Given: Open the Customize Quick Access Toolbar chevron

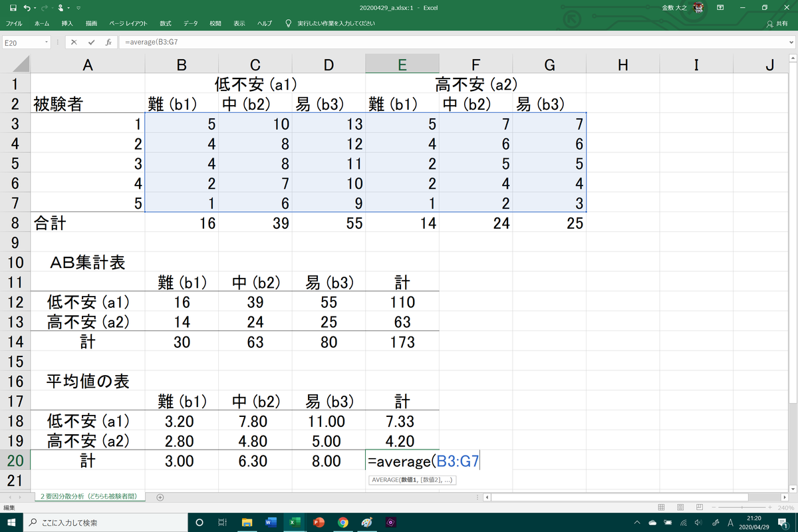Looking at the screenshot, I should pyautogui.click(x=78, y=8).
